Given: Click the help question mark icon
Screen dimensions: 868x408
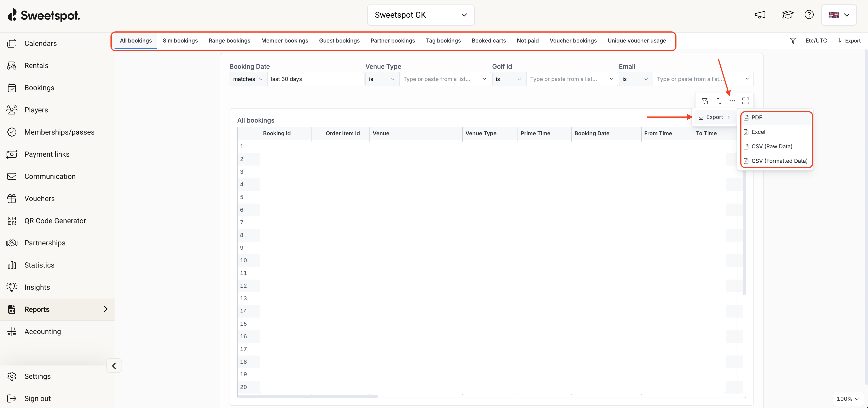Looking at the screenshot, I should tap(809, 15).
